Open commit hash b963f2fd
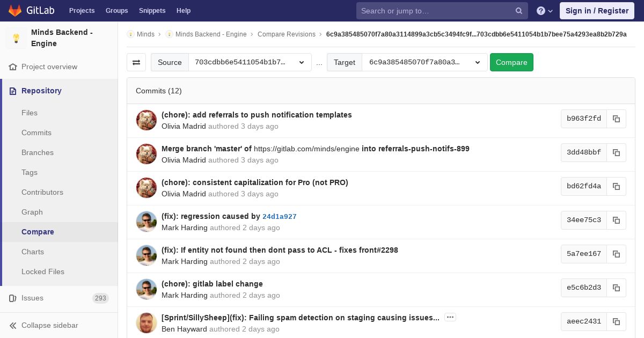Screen dimensions: 644x338 tap(584, 119)
